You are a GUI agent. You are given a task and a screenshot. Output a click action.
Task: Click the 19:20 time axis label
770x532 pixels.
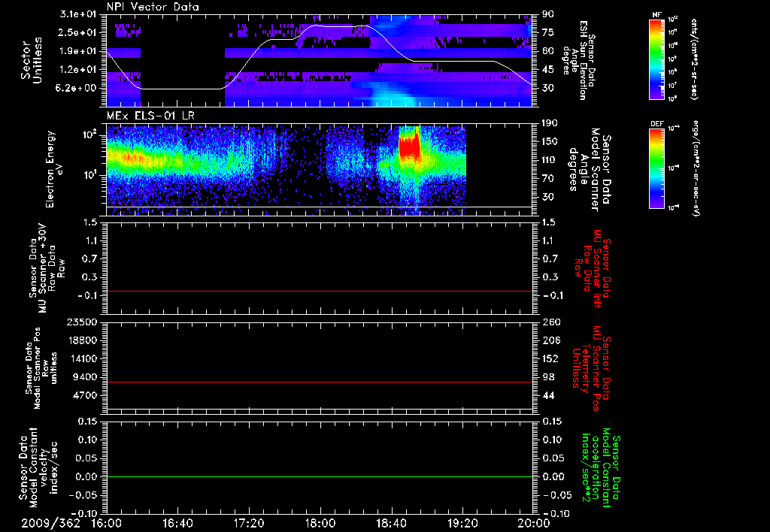[462, 523]
